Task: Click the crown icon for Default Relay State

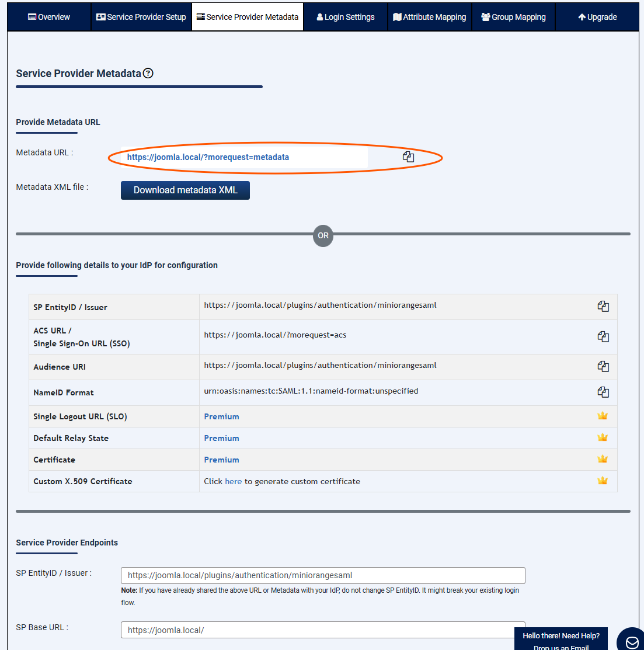Action: [603, 437]
